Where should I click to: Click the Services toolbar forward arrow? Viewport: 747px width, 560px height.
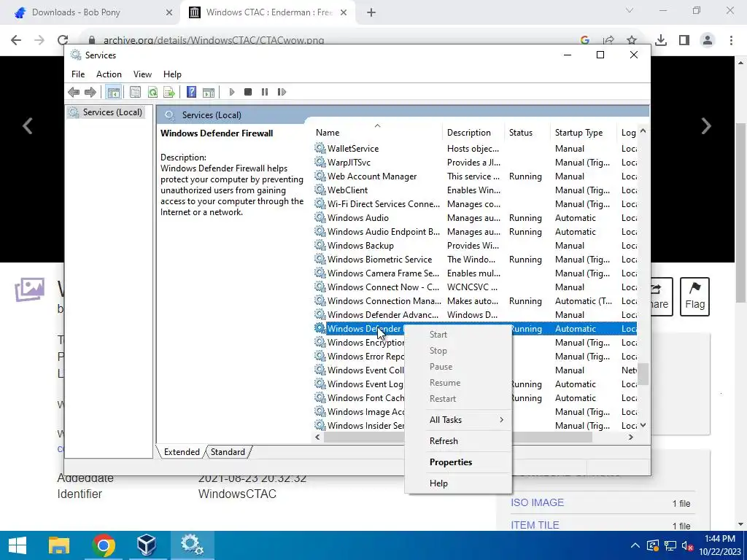coord(90,92)
